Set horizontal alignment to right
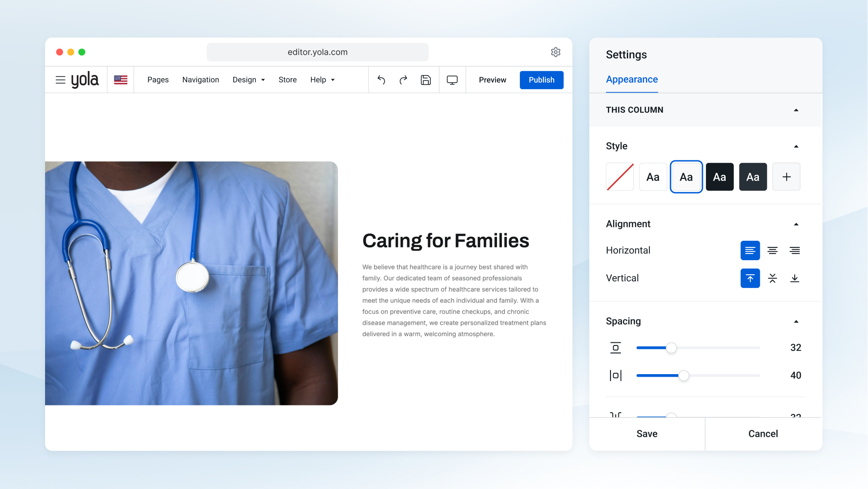The width and height of the screenshot is (868, 489). (x=795, y=250)
